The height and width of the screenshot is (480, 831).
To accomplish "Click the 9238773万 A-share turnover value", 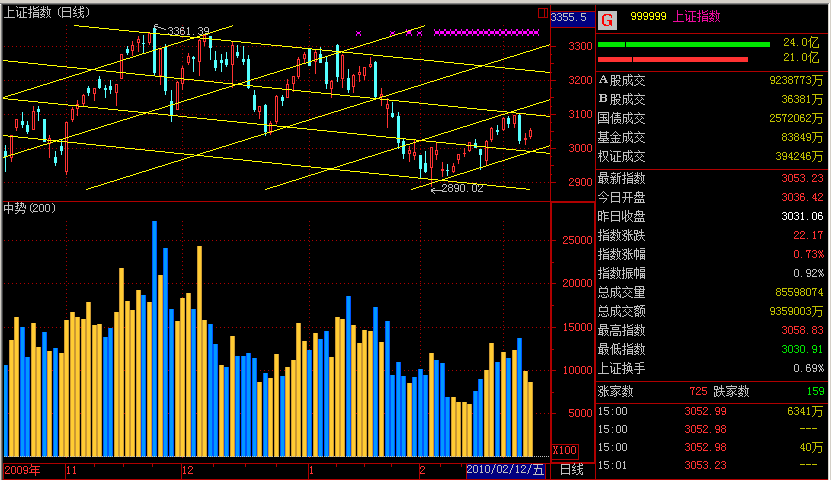I will pyautogui.click(x=796, y=81).
